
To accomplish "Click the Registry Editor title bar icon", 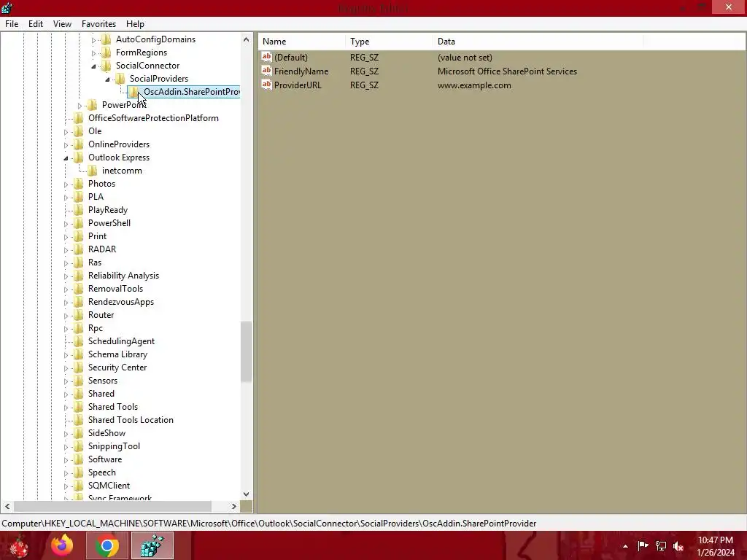I will 7,7.
